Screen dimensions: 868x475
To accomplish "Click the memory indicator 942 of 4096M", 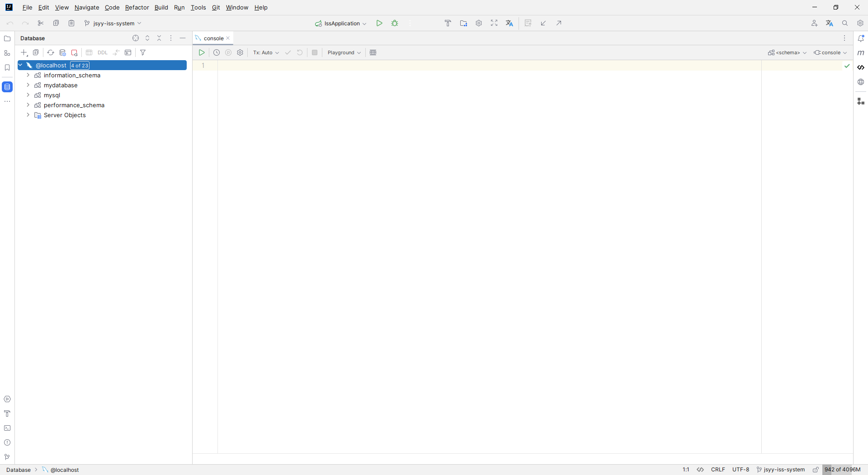I will [x=842, y=470].
